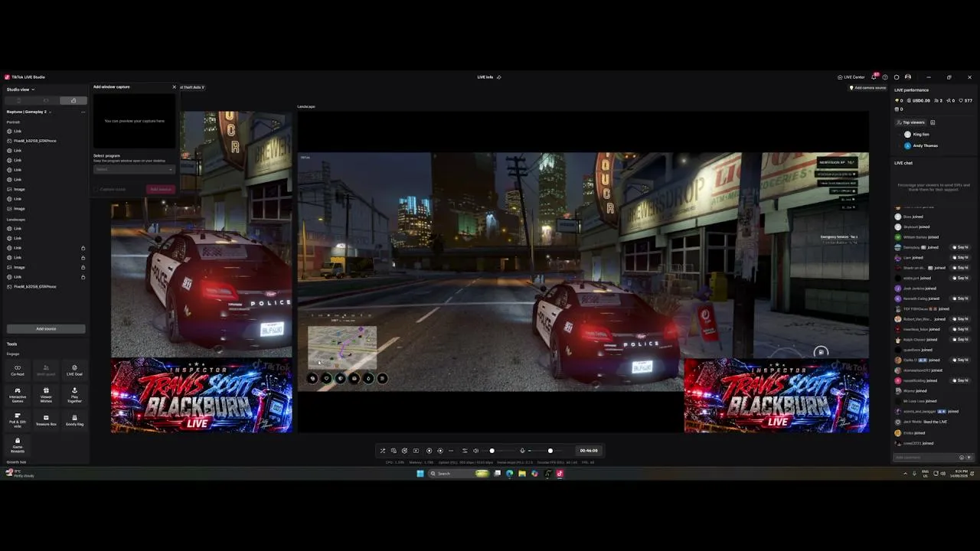Open the LIVE Goal tool
Image resolution: width=980 pixels, height=551 pixels.
click(74, 370)
